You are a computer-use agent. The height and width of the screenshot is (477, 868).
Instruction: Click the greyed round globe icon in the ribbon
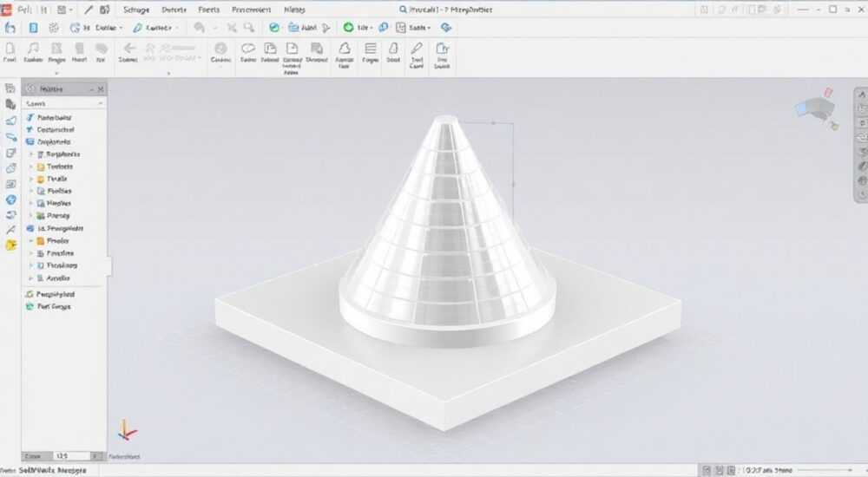click(220, 49)
